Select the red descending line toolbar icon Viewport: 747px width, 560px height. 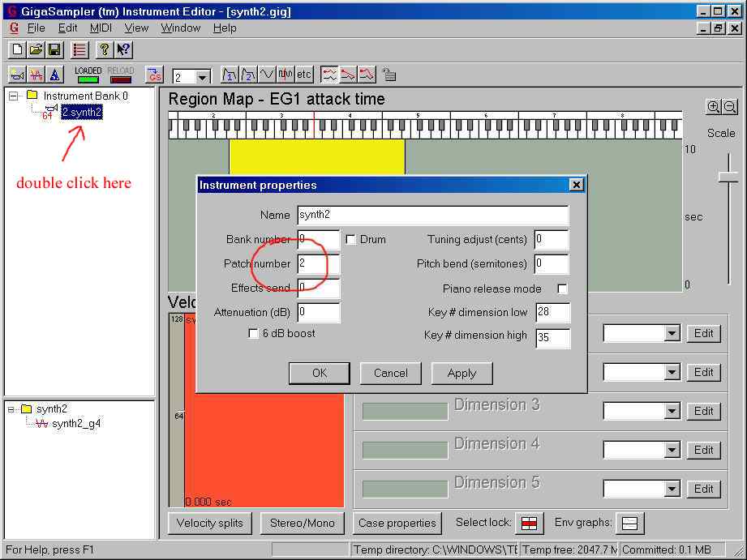pyautogui.click(x=348, y=75)
